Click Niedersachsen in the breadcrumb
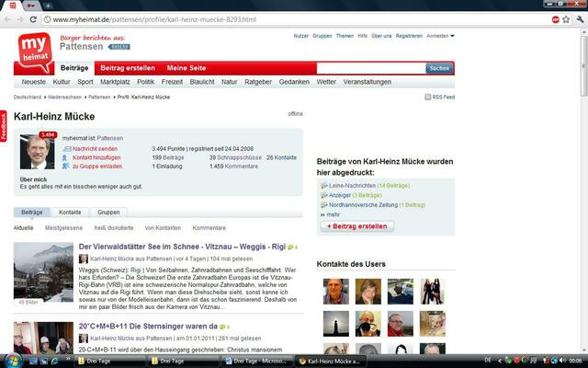 pos(64,97)
